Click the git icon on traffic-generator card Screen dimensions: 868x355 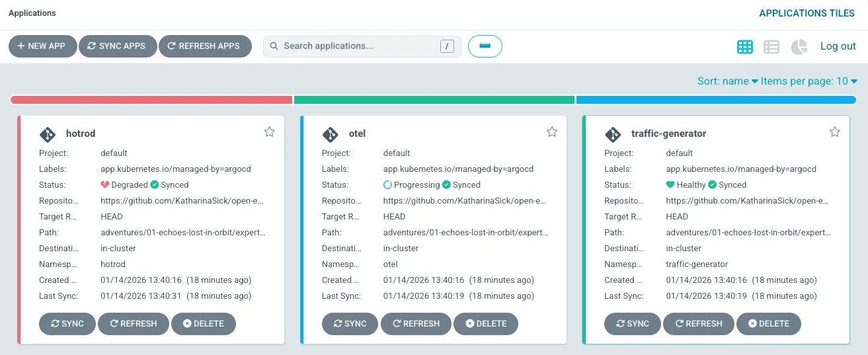[x=613, y=134]
